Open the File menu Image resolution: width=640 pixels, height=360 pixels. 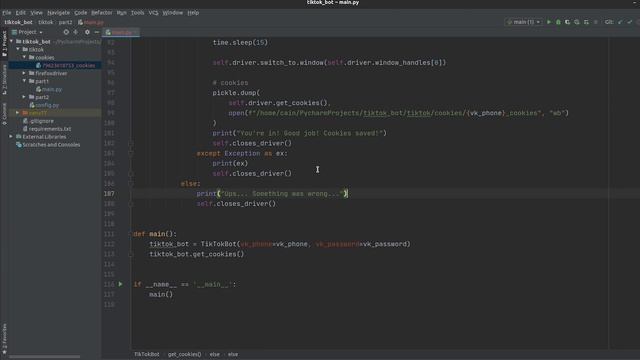click(7, 13)
